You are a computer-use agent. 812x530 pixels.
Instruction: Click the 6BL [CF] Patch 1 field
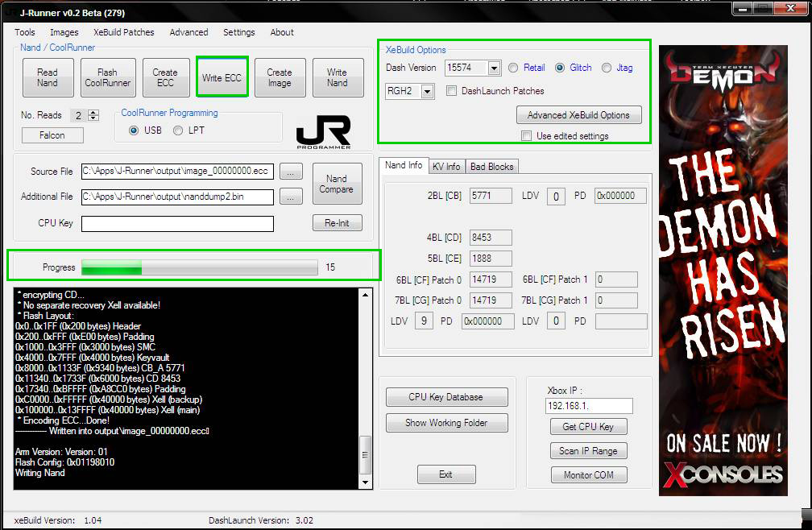tap(616, 279)
